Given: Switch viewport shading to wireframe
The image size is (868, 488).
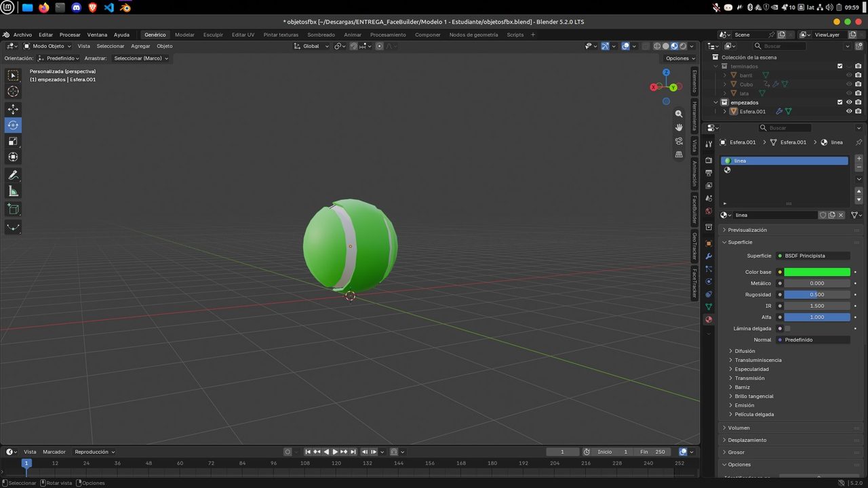Looking at the screenshot, I should (656, 46).
